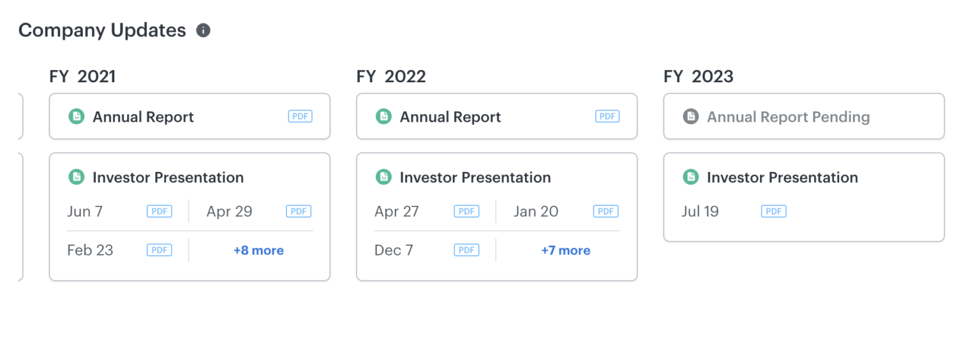Open the Jan 20 presentation PDF
This screenshot has height=346, width=980.
605,212
